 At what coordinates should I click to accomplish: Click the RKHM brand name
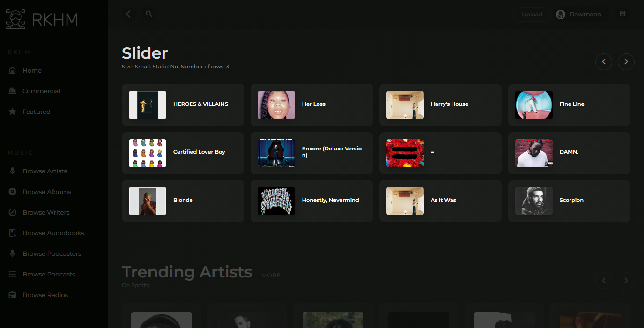tap(55, 19)
